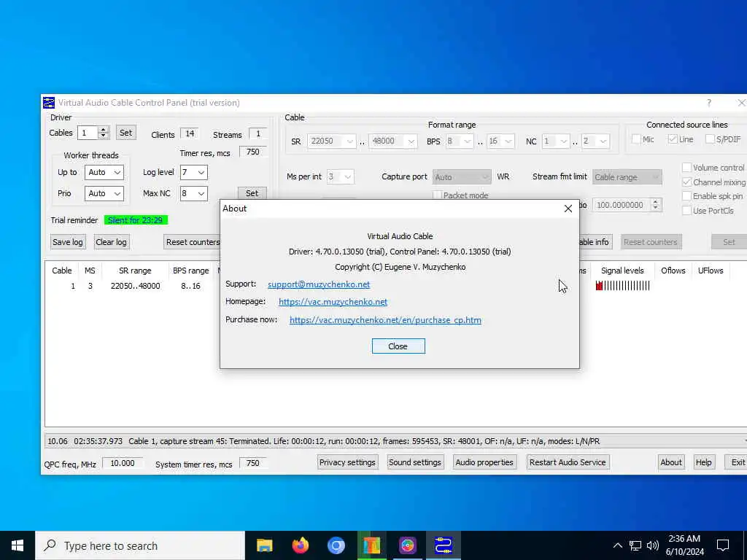Screen dimensions: 747x560
Task: Click Signal levels column header
Action: click(622, 271)
